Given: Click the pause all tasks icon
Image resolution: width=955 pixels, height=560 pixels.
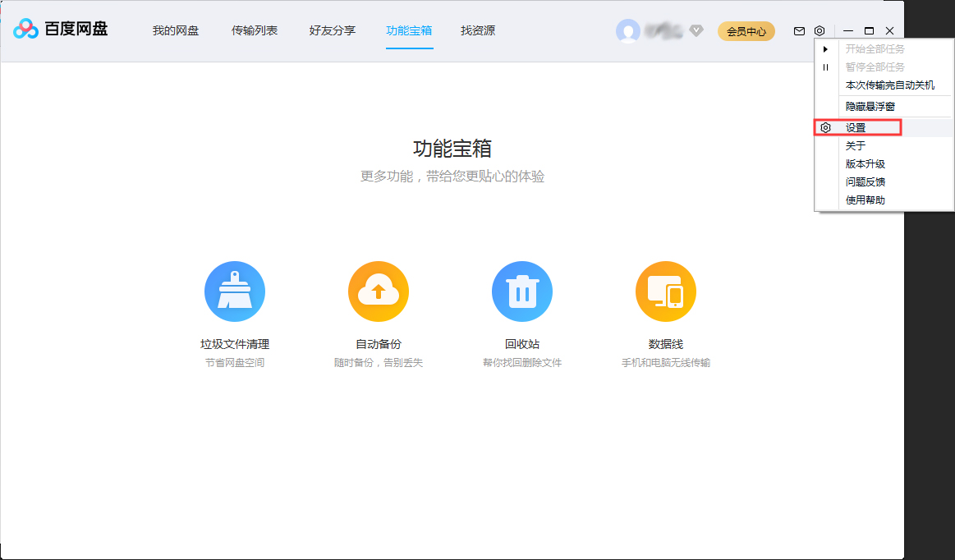Looking at the screenshot, I should point(825,67).
